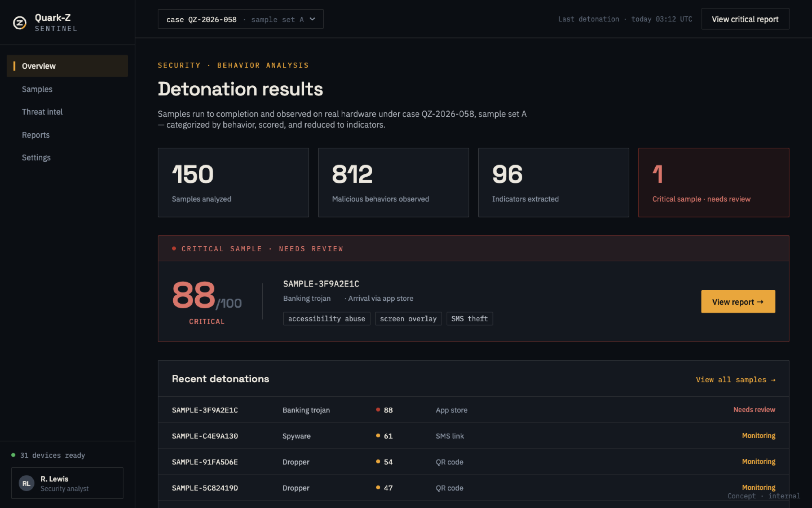The image size is (812, 508).
Task: Click the green devices ready status dot
Action: 13,455
